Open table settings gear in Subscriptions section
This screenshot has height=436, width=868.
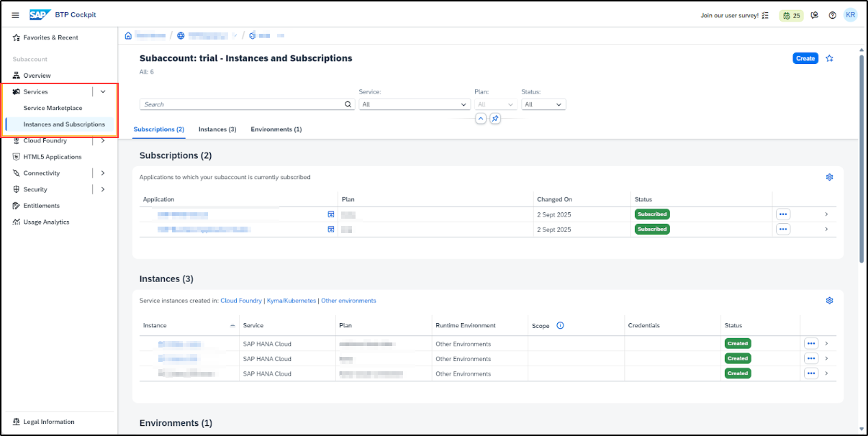pyautogui.click(x=829, y=177)
